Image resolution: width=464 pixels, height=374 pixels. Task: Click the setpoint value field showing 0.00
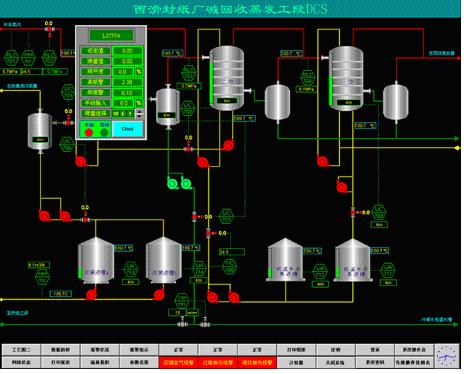coord(128,51)
